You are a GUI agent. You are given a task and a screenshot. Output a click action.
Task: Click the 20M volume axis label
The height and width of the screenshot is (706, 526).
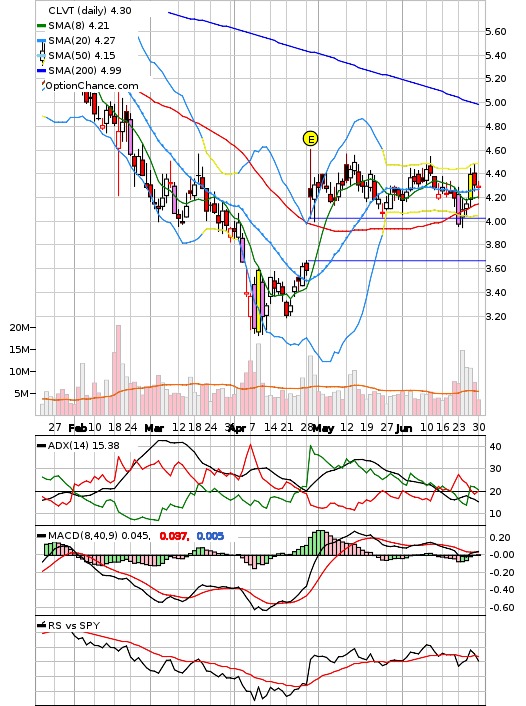click(x=19, y=327)
